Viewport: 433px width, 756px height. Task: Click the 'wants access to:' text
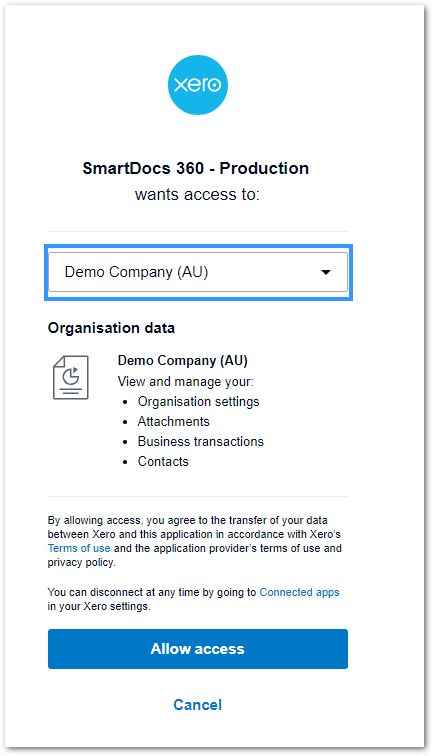[197, 194]
